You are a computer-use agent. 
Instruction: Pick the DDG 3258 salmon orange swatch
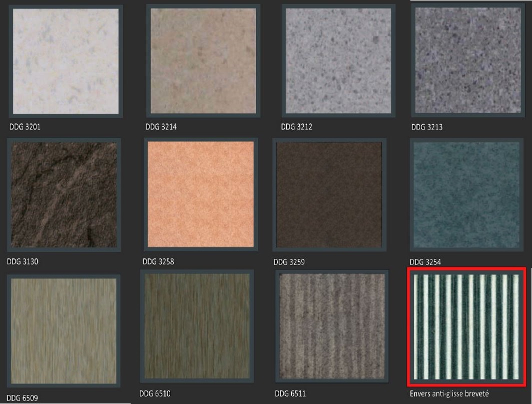pos(201,194)
